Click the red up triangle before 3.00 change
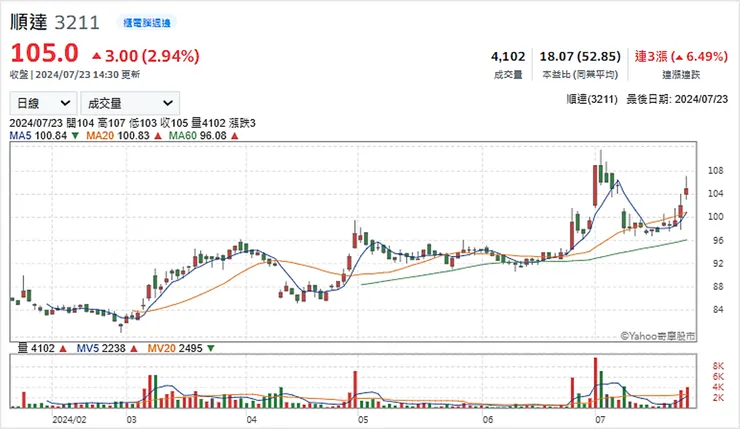Image resolution: width=740 pixels, height=429 pixels. coord(97,56)
